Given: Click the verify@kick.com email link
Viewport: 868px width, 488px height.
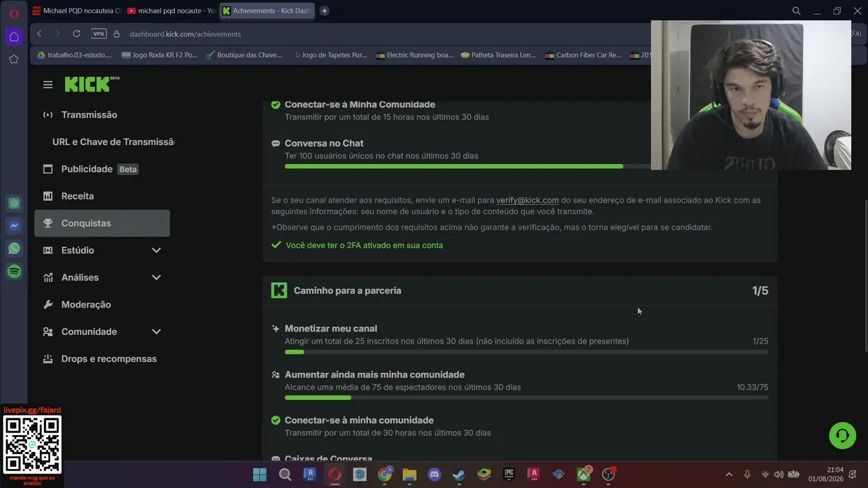Looking at the screenshot, I should 528,200.
